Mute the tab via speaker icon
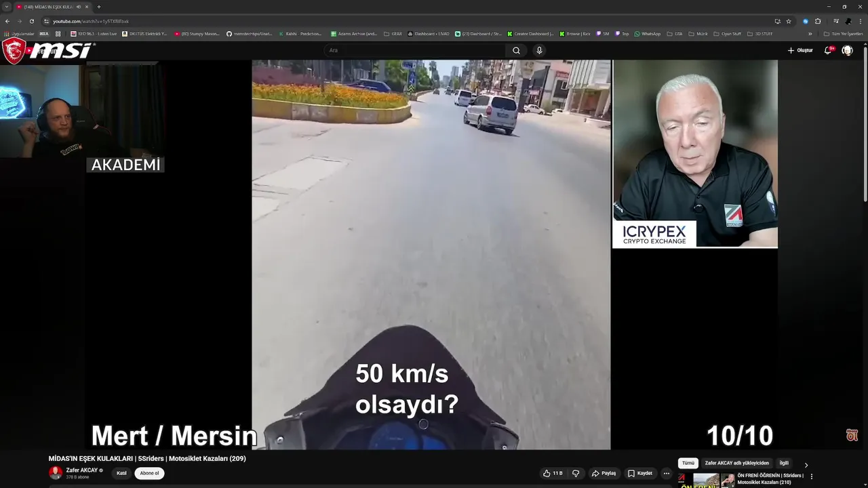 click(79, 7)
